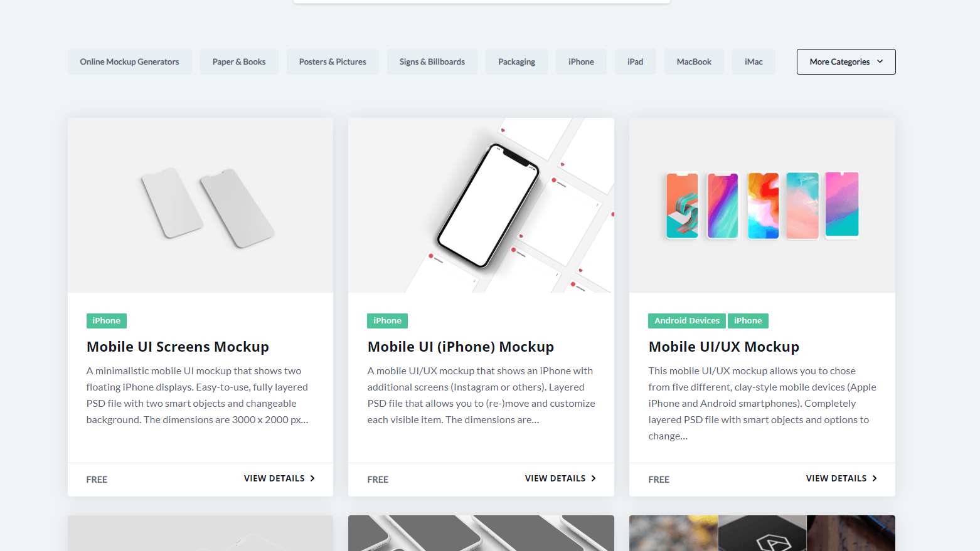The image size is (980, 551).
Task: Open the Mobile UI (iPhone) Mockup title link
Action: [x=461, y=346]
